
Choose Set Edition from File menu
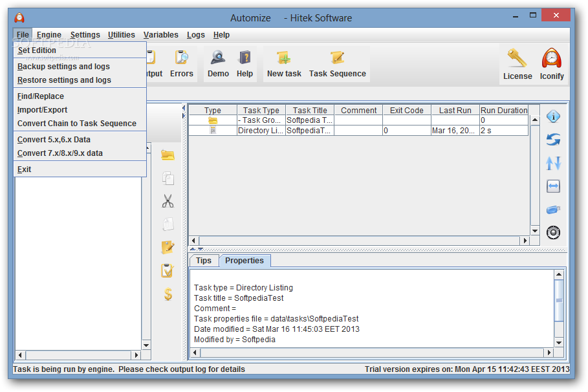[x=80, y=50]
